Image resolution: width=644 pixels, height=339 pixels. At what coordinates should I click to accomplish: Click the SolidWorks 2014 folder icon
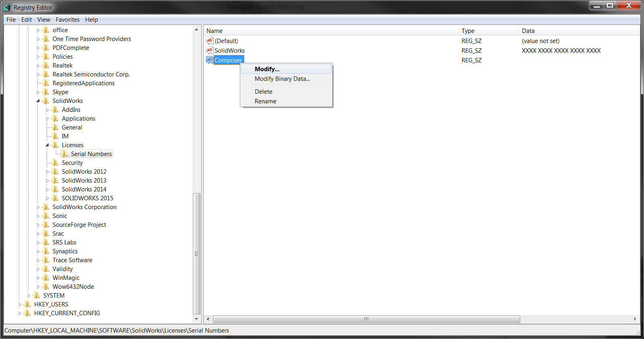click(56, 189)
